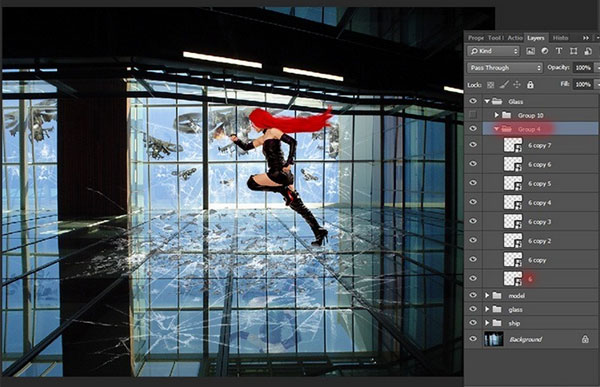Viewport: 600px width, 387px height.
Task: Select the layer named 6 copy 6
Action: 540,164
